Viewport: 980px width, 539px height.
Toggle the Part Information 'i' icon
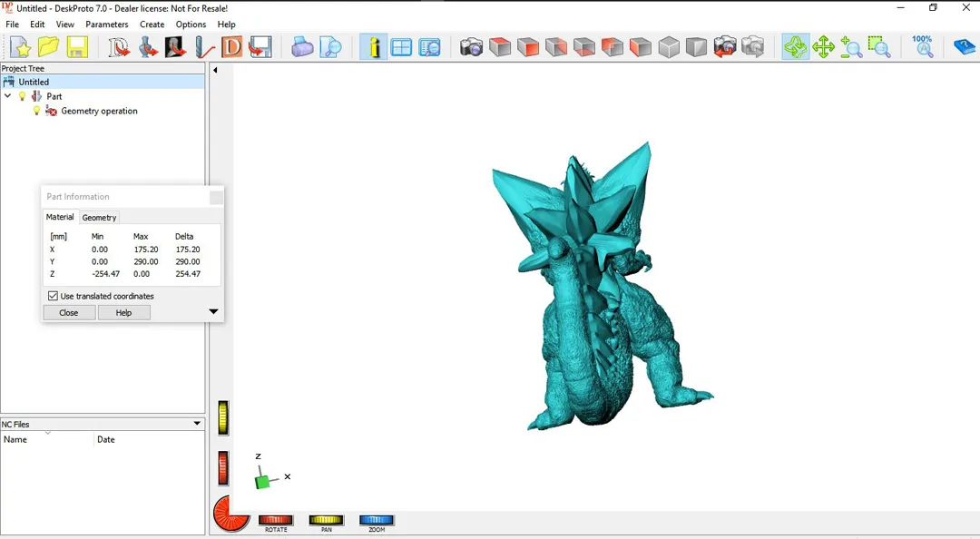tap(373, 47)
